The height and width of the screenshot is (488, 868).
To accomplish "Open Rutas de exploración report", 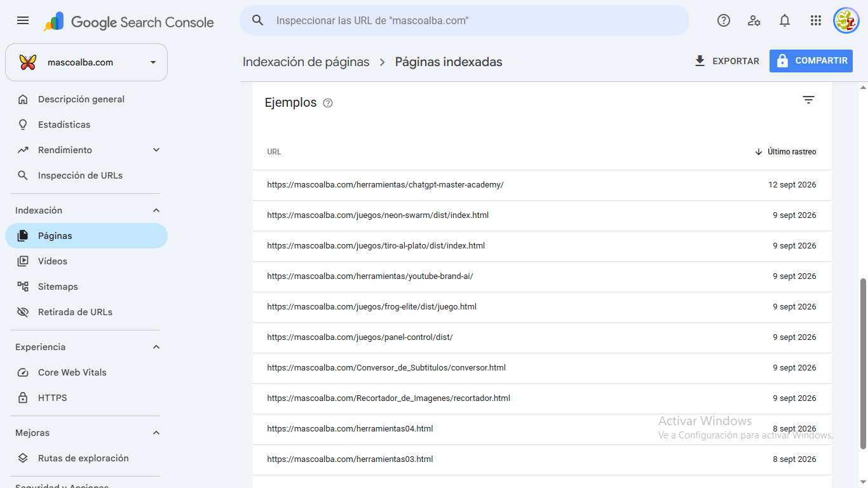I will point(86,458).
